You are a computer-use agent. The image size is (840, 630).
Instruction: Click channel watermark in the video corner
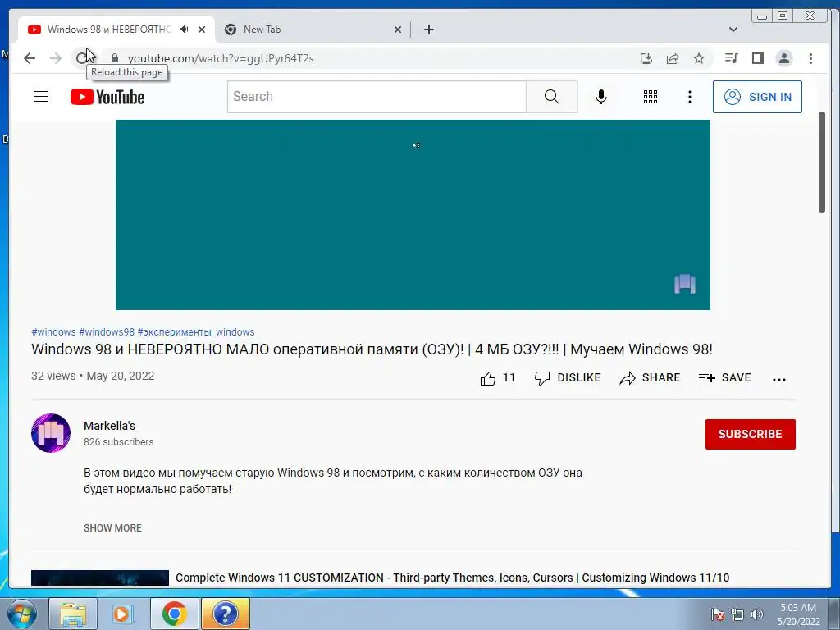685,284
